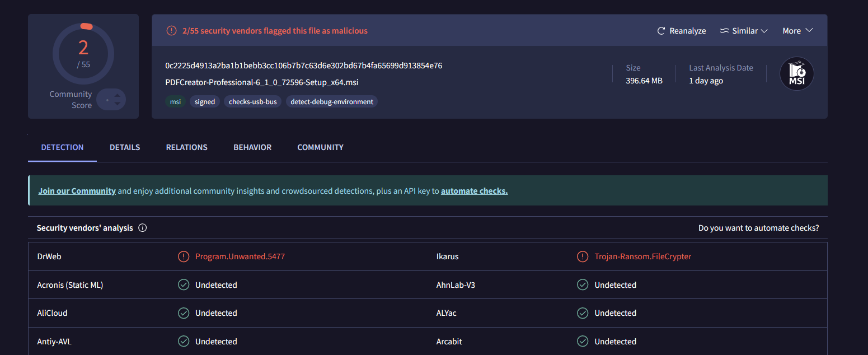
Task: Click the Reanalyze circular arrow icon
Action: click(x=661, y=31)
